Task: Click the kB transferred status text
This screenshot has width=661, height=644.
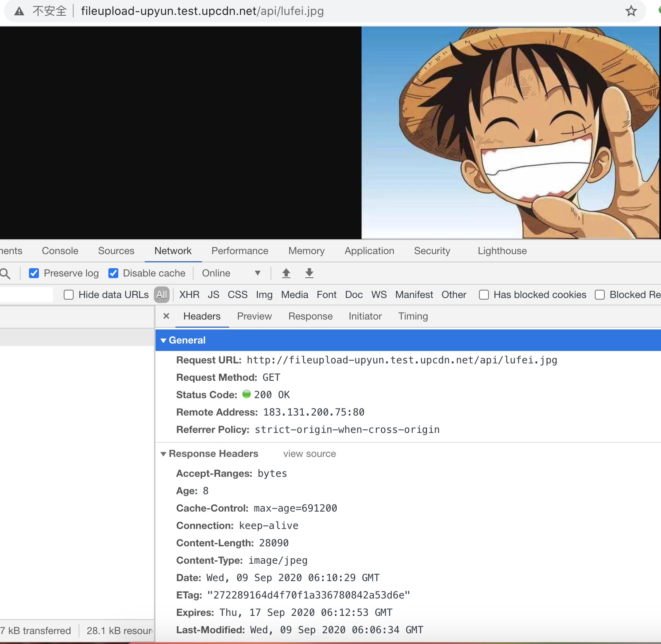Action: point(36,631)
